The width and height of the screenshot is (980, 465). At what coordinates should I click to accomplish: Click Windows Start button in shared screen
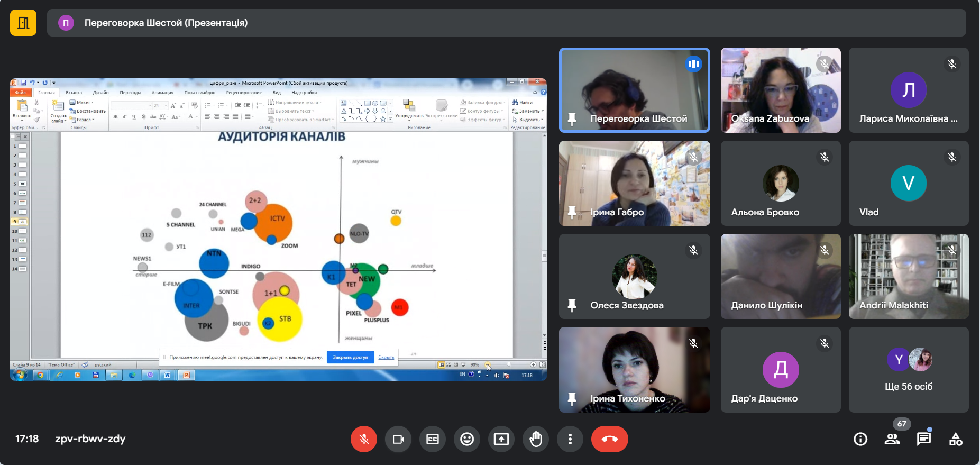click(20, 375)
